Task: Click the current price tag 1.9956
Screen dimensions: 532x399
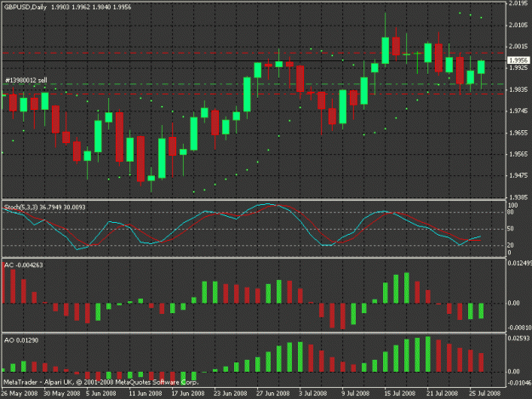Action: tap(518, 60)
